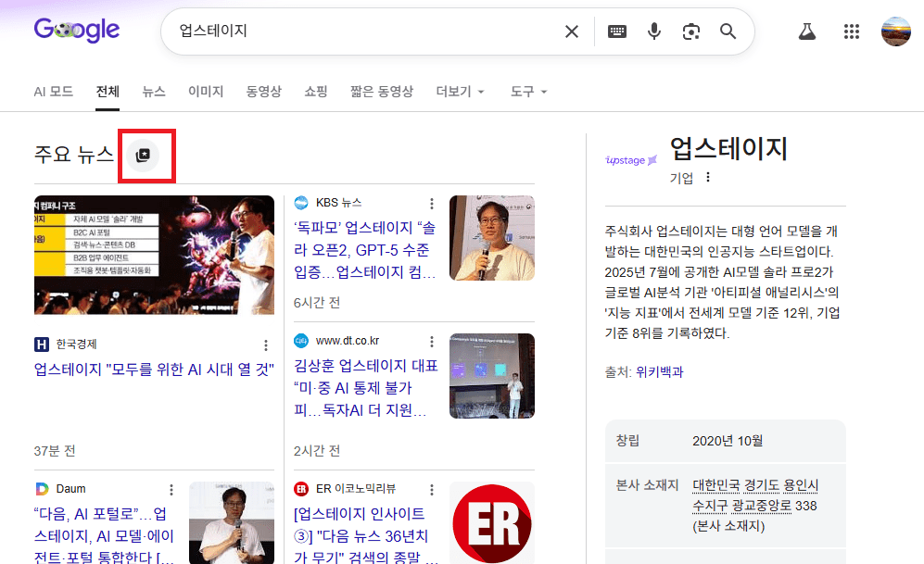Screen dimensions: 924x564
Task: Switch to 짧은 동영상 tab
Action: [x=382, y=92]
